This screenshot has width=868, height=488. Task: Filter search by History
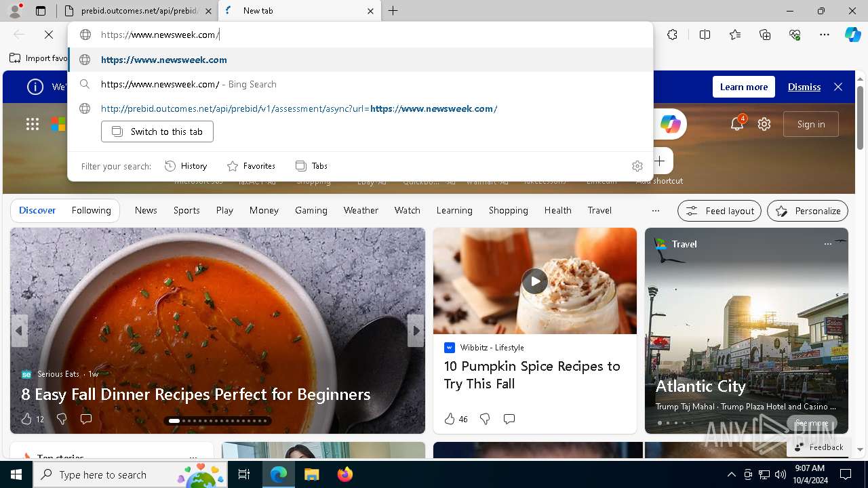pyautogui.click(x=186, y=166)
